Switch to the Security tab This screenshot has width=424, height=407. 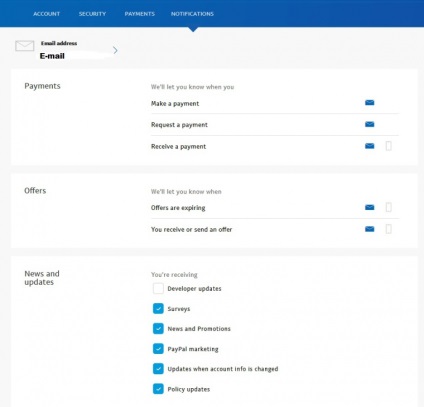[92, 14]
